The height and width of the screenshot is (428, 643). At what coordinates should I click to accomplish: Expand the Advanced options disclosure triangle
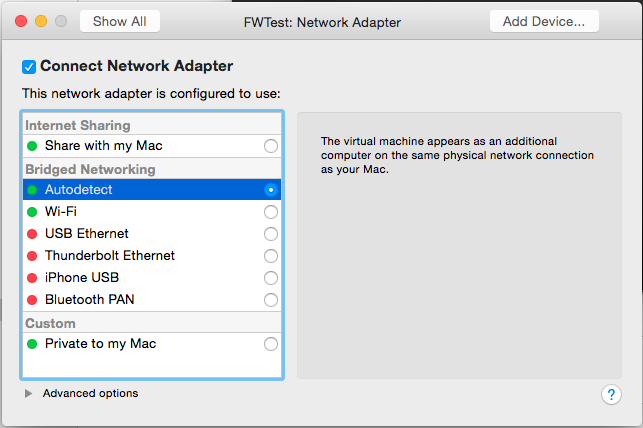tap(28, 394)
